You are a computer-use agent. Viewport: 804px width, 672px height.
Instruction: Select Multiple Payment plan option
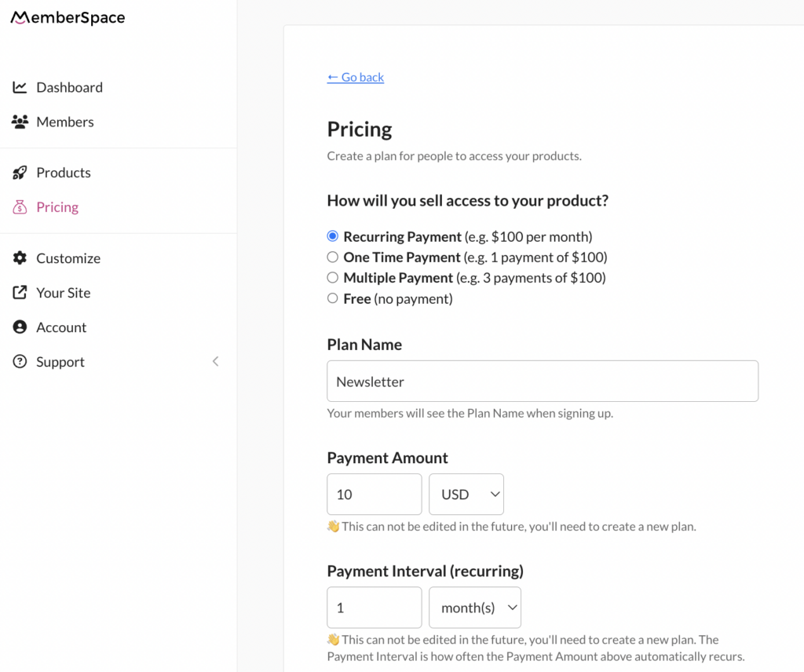(332, 277)
